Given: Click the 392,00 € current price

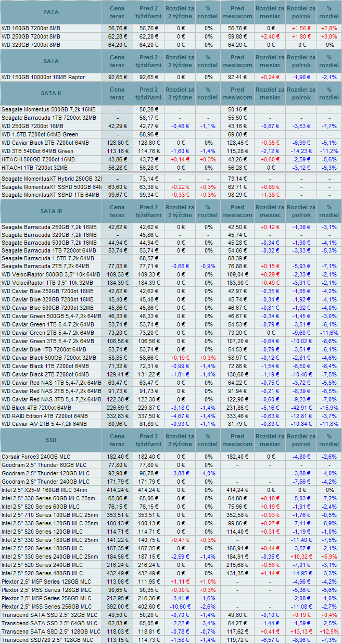Looking at the screenshot, I should 118,607.
